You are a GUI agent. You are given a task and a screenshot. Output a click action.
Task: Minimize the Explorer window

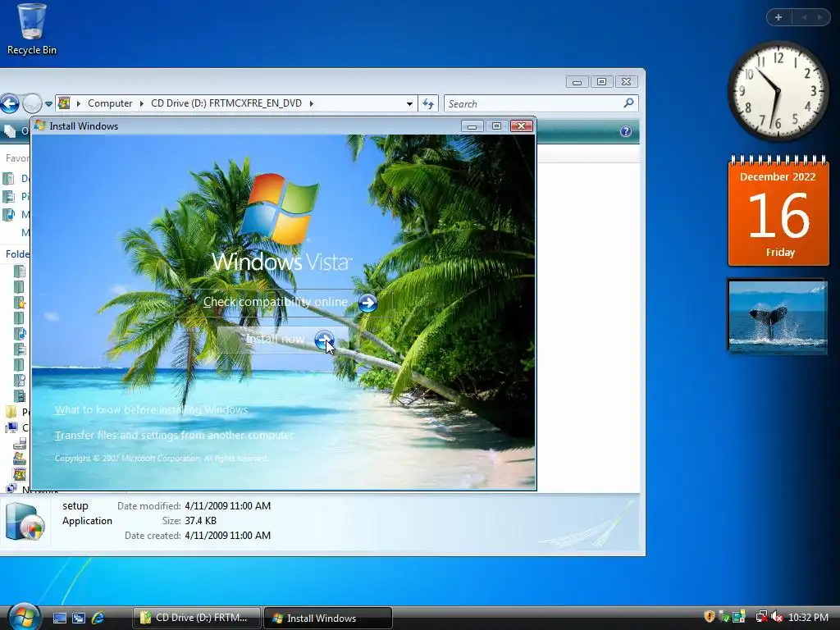click(577, 82)
